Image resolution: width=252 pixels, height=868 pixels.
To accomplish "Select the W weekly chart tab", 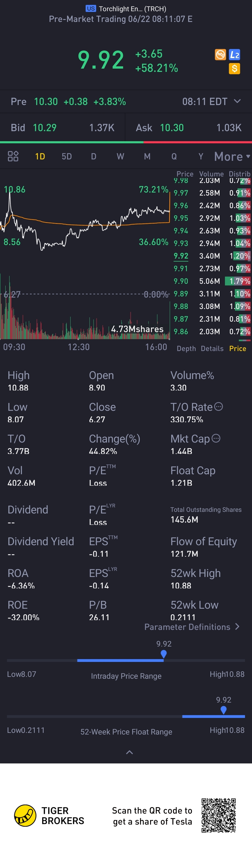I will (120, 157).
